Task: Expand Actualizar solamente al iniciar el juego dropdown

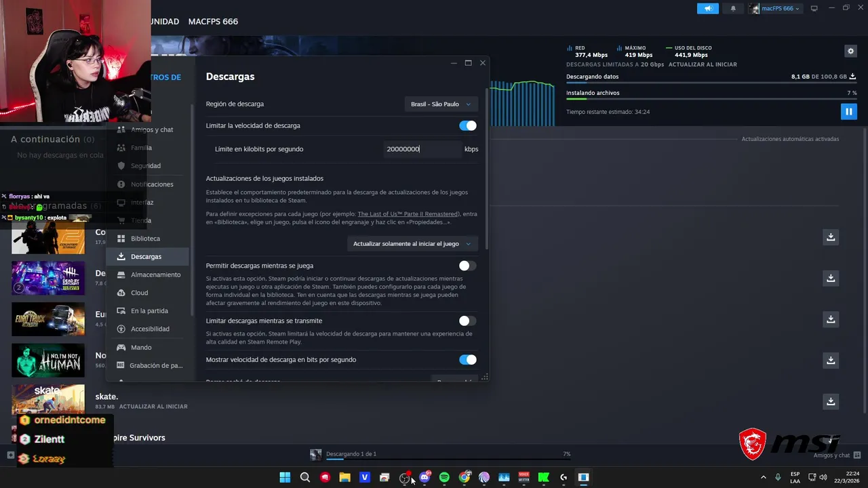Action: [x=412, y=243]
